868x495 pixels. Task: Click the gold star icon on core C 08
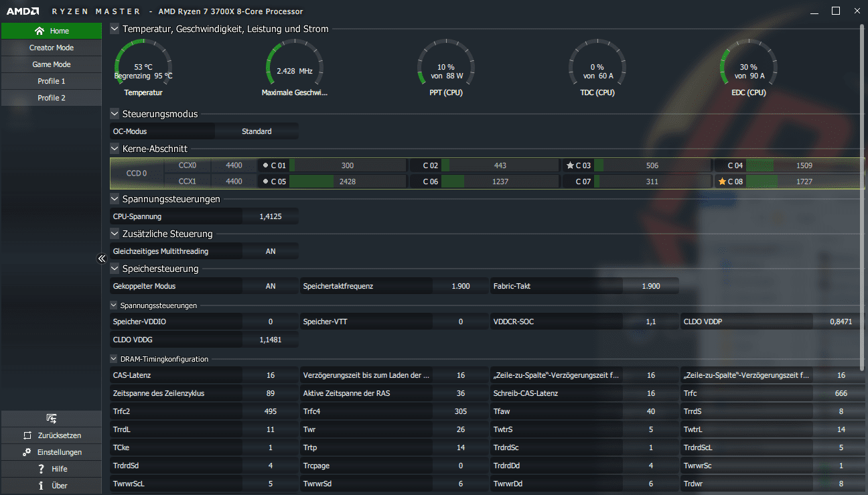point(722,182)
